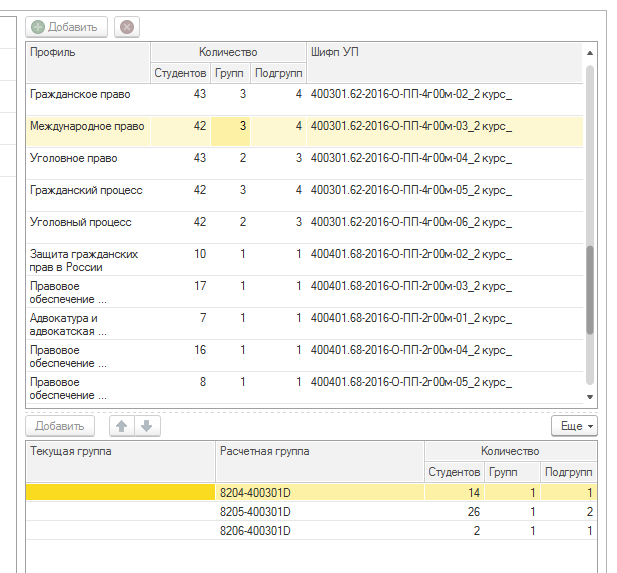Click the delete row icon next to Добавить

[x=126, y=27]
